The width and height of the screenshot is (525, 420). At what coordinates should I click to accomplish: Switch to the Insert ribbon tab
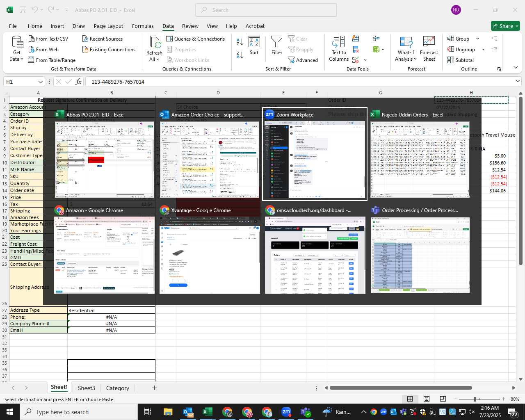click(57, 26)
